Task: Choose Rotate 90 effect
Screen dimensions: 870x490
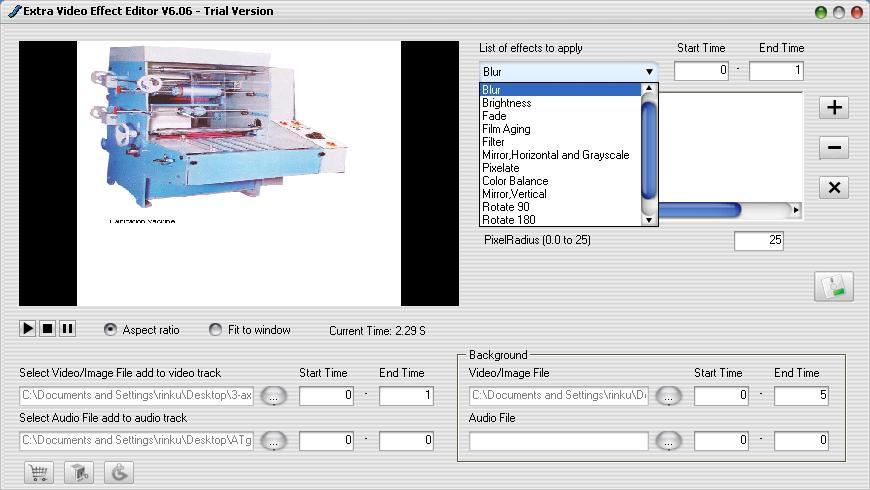Action: pyautogui.click(x=560, y=207)
